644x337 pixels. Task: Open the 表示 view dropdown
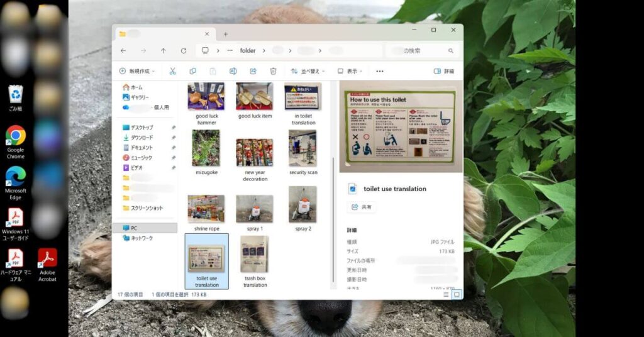[350, 71]
